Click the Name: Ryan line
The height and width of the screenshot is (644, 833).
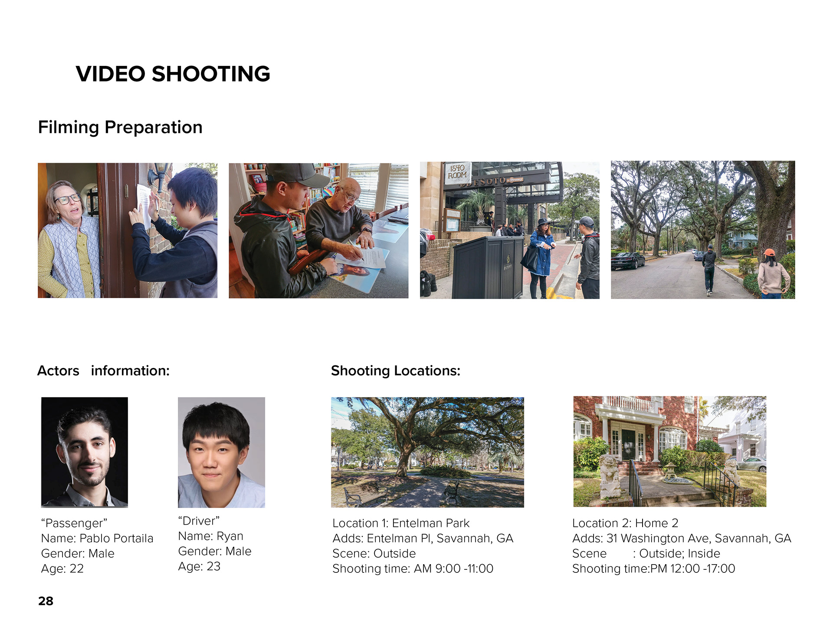pos(210,536)
